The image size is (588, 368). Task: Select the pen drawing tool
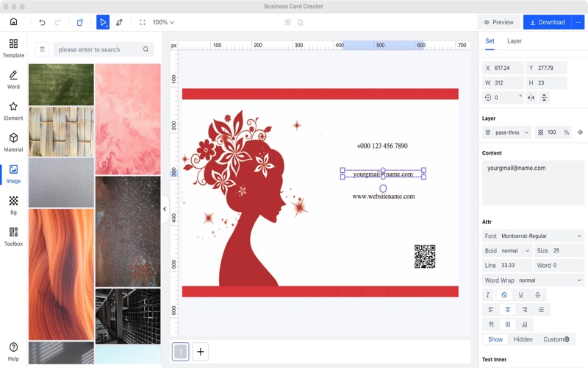pos(119,22)
